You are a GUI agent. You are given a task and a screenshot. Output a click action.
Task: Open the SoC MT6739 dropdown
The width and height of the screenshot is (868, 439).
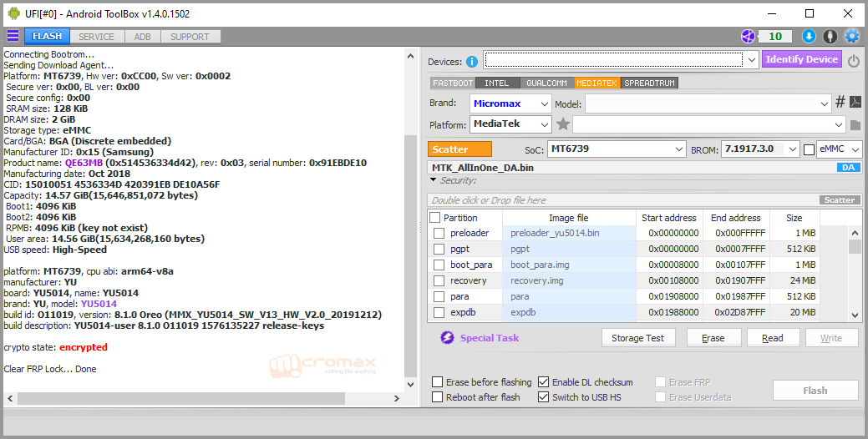click(x=679, y=149)
